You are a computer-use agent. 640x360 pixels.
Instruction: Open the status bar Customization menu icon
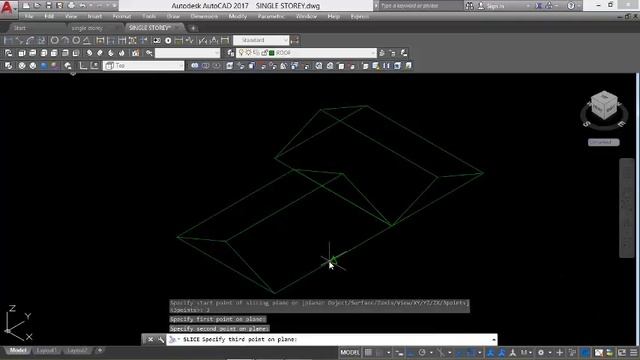coord(633,352)
